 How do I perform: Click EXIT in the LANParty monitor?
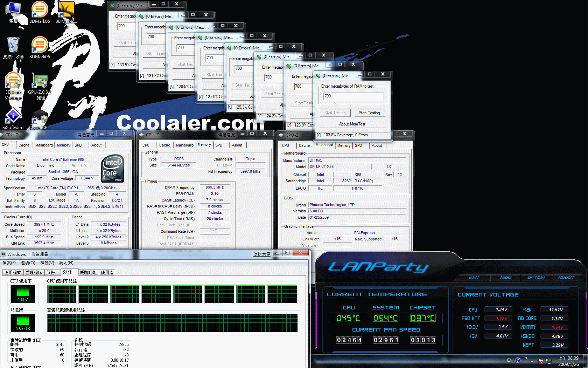474,277
